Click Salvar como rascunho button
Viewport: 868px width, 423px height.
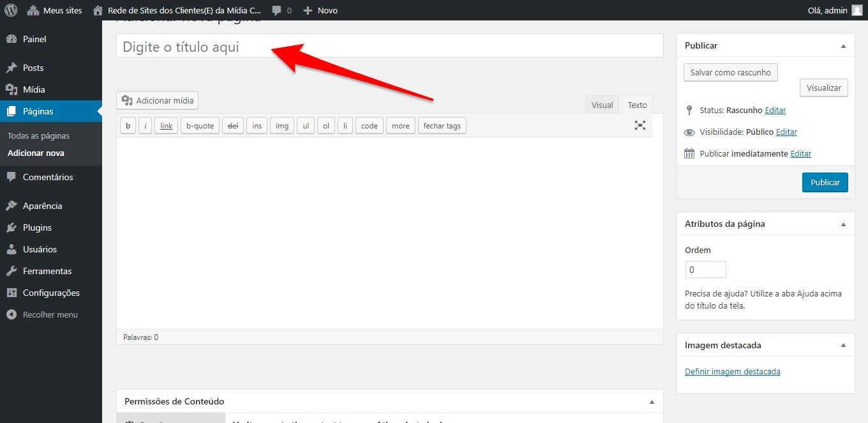click(730, 72)
